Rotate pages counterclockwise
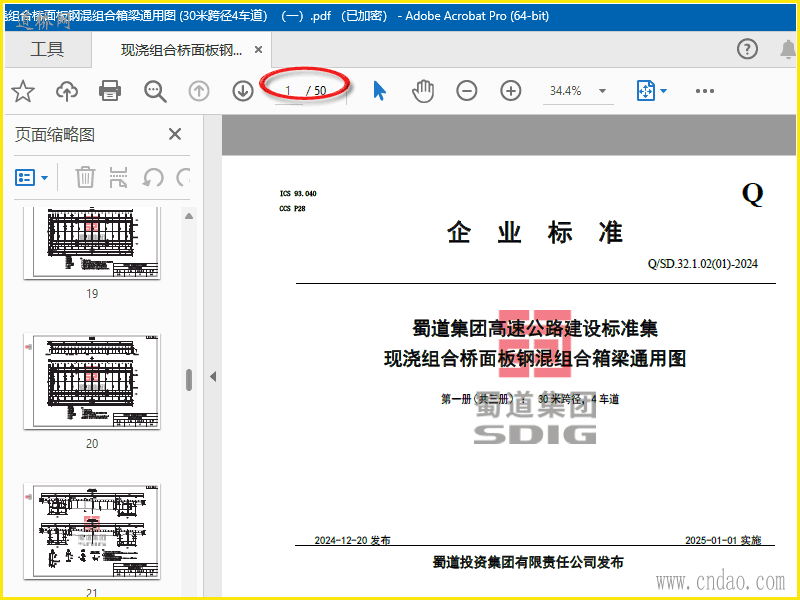The height and width of the screenshot is (600, 800). pos(153,178)
